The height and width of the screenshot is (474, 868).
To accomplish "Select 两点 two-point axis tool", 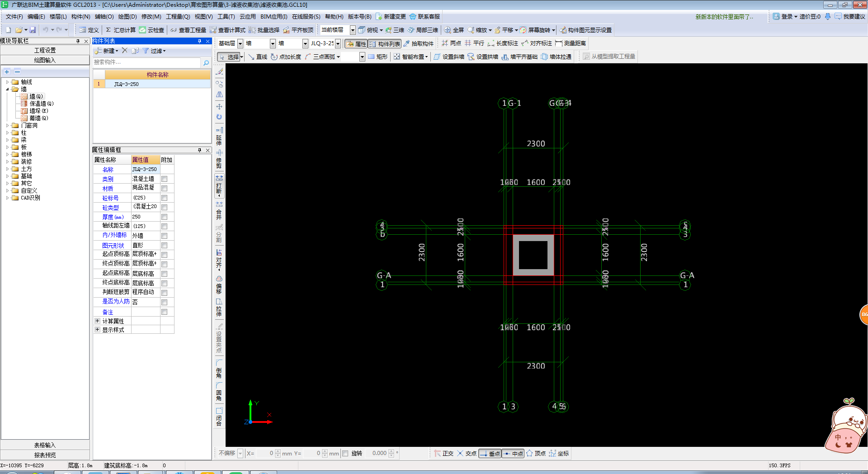I will pyautogui.click(x=451, y=43).
